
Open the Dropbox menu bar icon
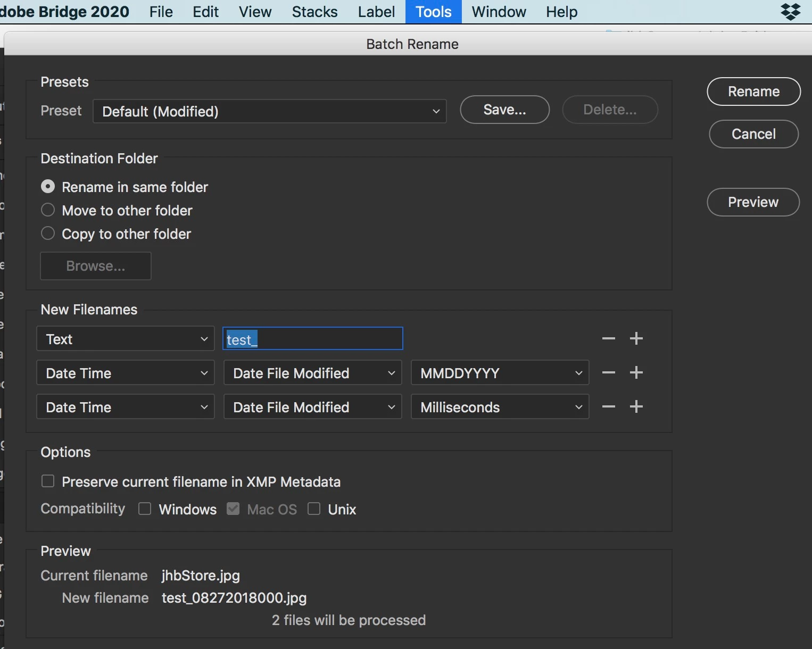point(791,11)
